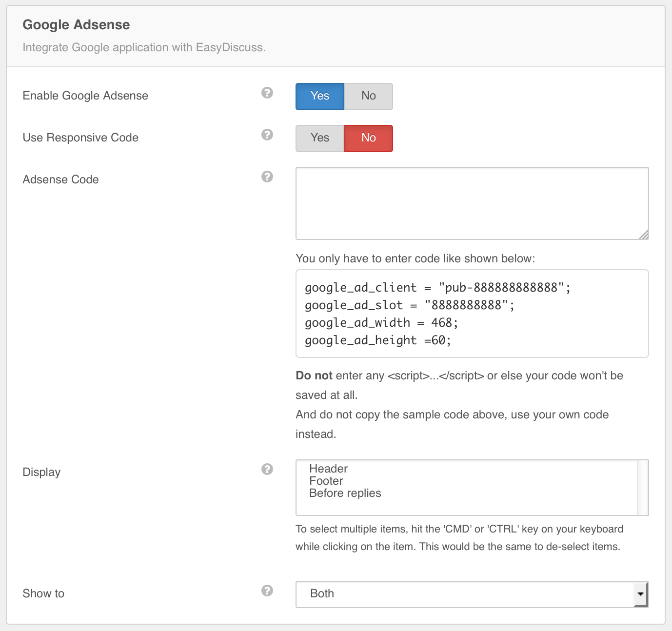Click the Adsense Code textarea resize handle
The image size is (672, 631).
tap(644, 235)
